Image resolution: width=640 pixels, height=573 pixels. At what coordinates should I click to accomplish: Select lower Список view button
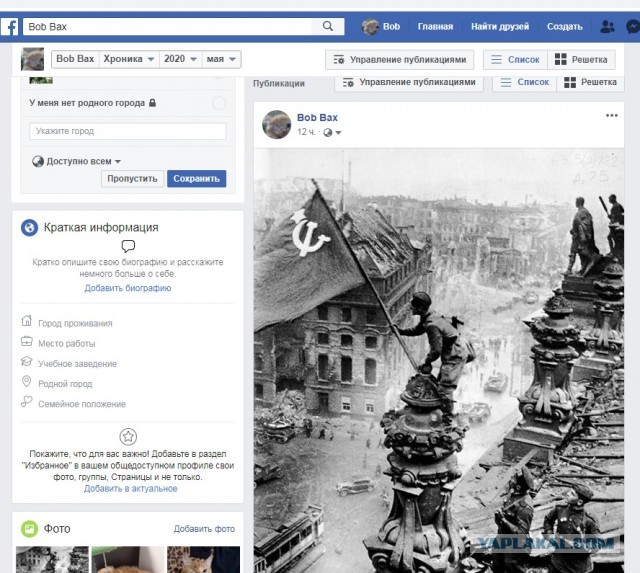click(x=525, y=82)
